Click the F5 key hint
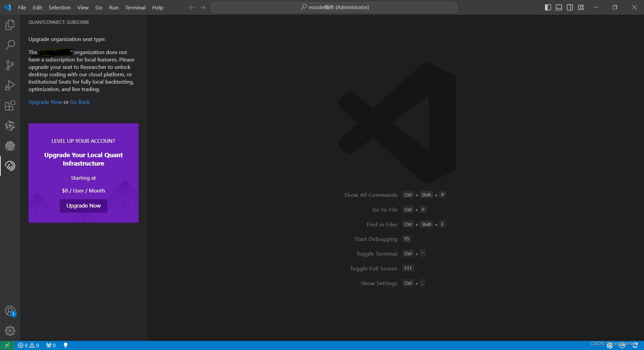This screenshot has height=350, width=644. pyautogui.click(x=407, y=239)
